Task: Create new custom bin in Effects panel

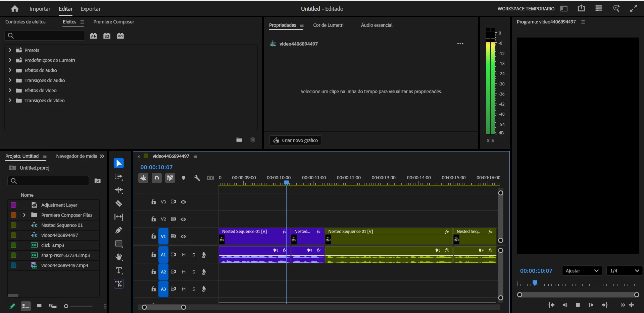Action: click(239, 140)
